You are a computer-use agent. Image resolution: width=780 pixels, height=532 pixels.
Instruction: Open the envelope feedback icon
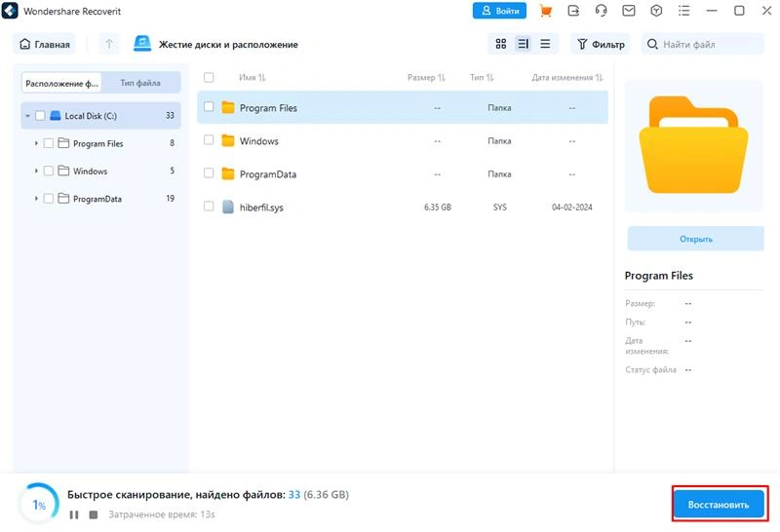[x=629, y=11]
